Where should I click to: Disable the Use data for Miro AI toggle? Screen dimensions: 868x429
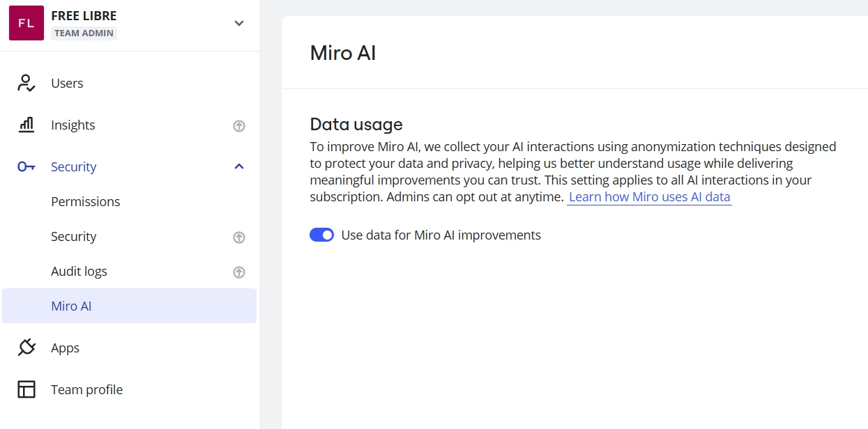[322, 235]
